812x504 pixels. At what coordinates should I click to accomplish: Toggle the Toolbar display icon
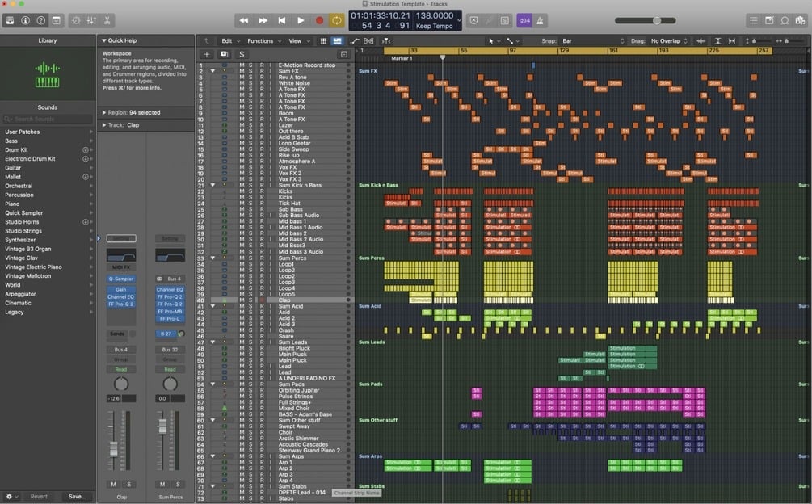[57, 21]
